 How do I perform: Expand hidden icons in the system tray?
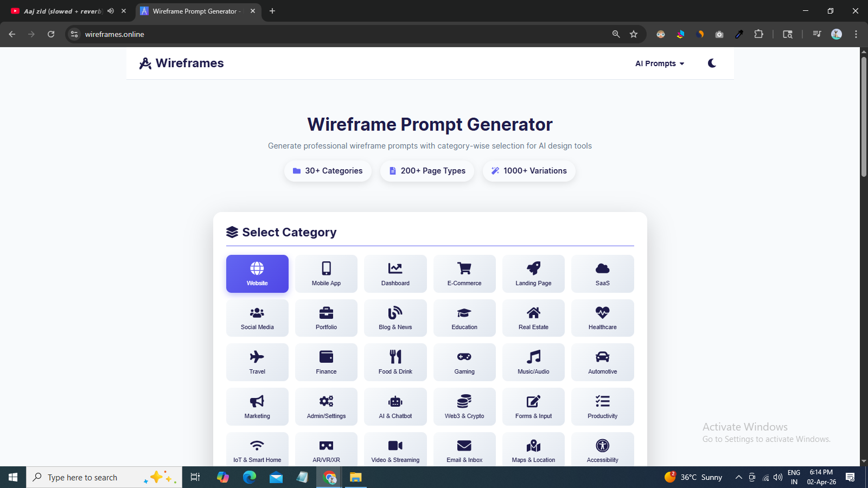[738, 477]
